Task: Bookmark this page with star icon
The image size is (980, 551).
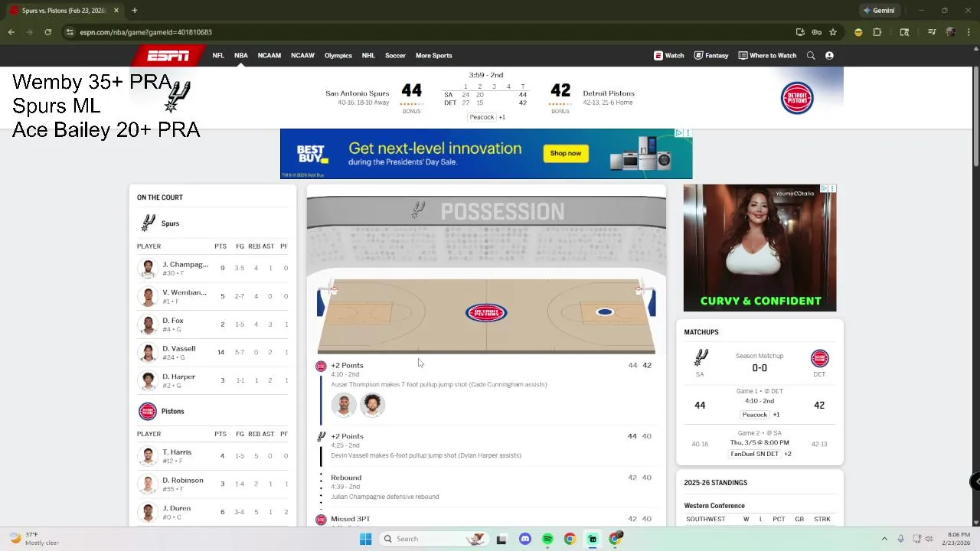Action: tap(833, 32)
